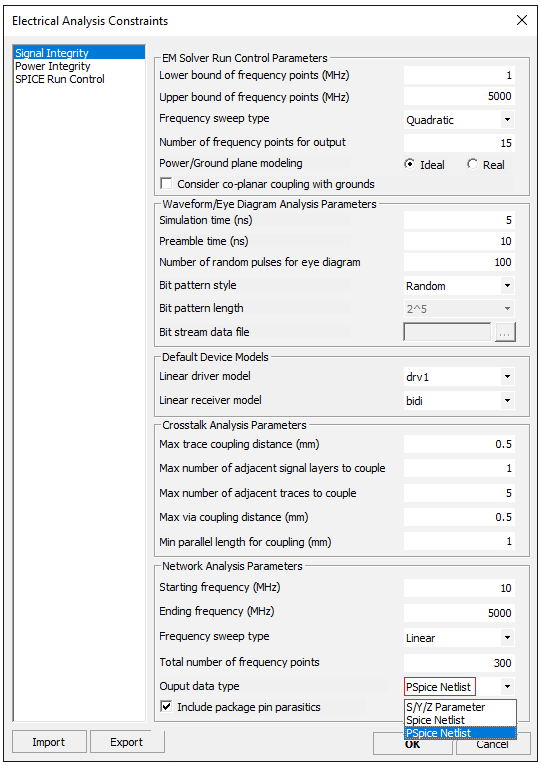
Task: Choose Spice Netlist from output list
Action: (460, 720)
